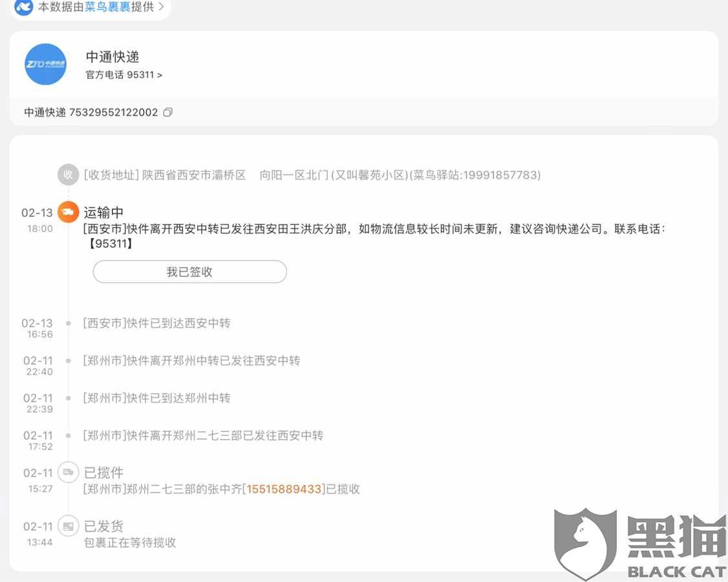Click 中通快递 company name heading

tap(112, 57)
